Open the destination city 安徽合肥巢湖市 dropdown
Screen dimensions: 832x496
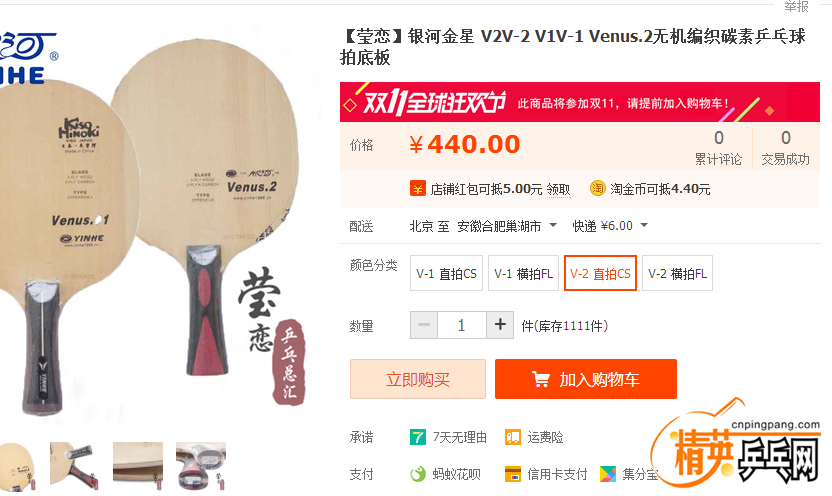tap(507, 226)
